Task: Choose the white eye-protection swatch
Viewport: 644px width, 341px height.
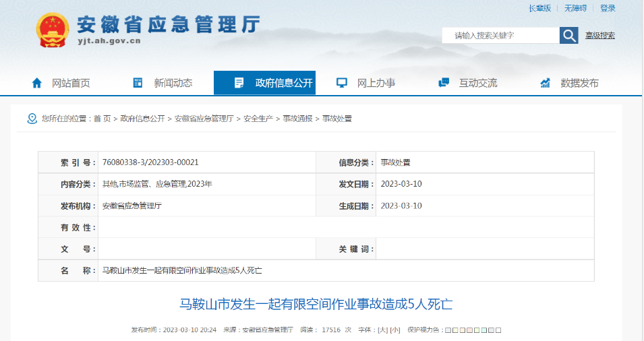Action: pos(498,330)
